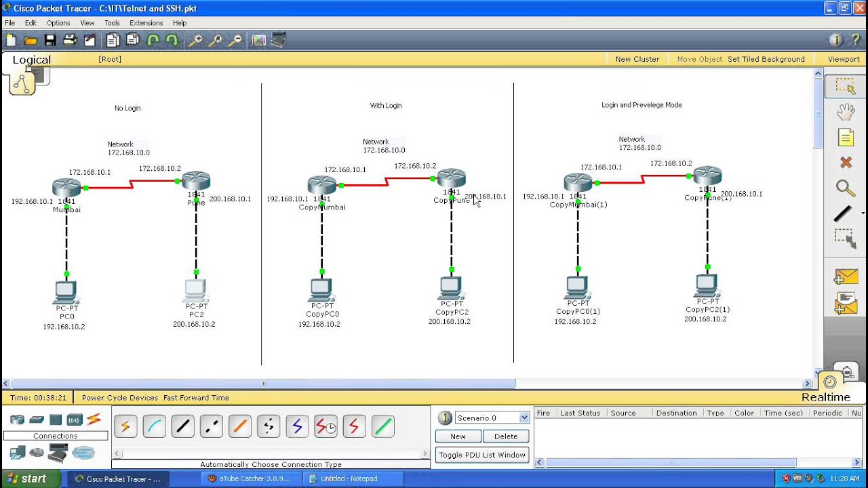The width and height of the screenshot is (868, 488).
Task: Select Switches device category
Action: [x=37, y=420]
